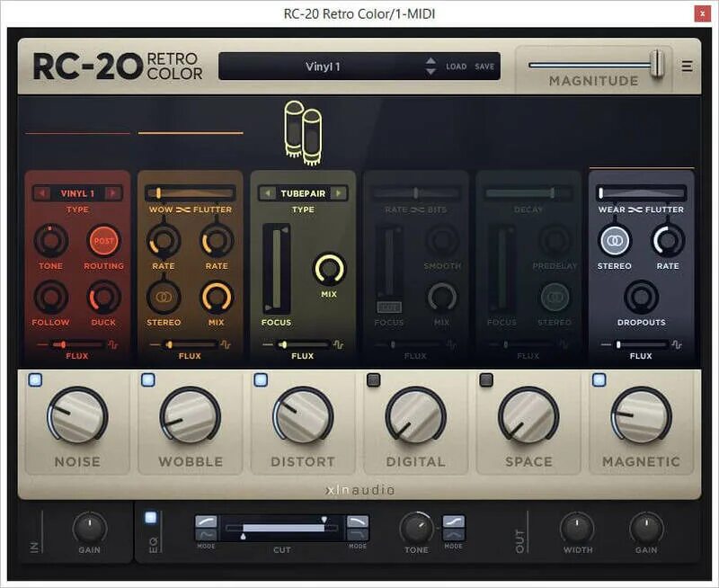Enable the Space module

point(486,379)
